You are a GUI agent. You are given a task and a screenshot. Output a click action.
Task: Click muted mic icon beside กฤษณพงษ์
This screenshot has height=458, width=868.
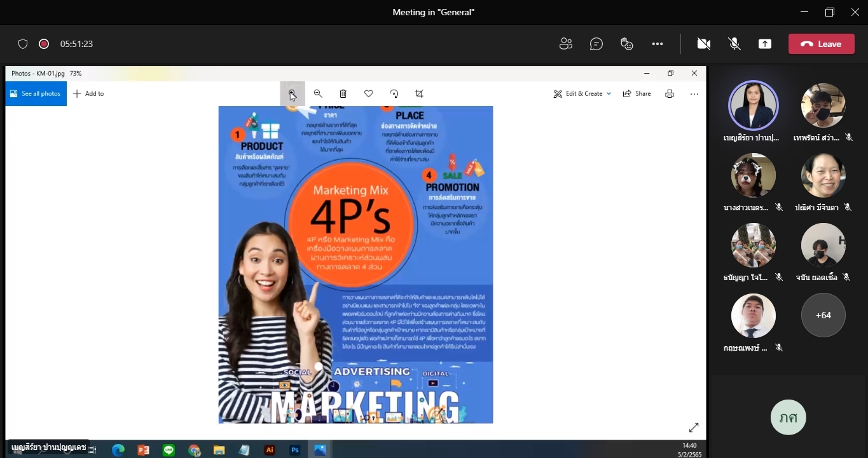[x=779, y=347]
